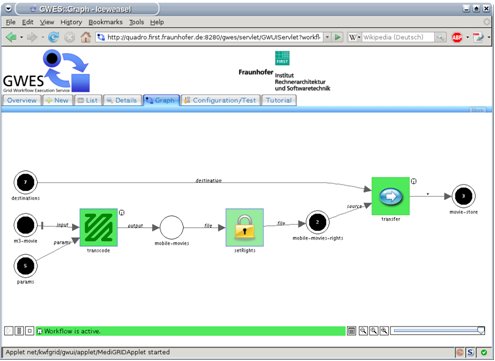Click the status badge beside transcode
The image size is (495, 361).
point(122,212)
